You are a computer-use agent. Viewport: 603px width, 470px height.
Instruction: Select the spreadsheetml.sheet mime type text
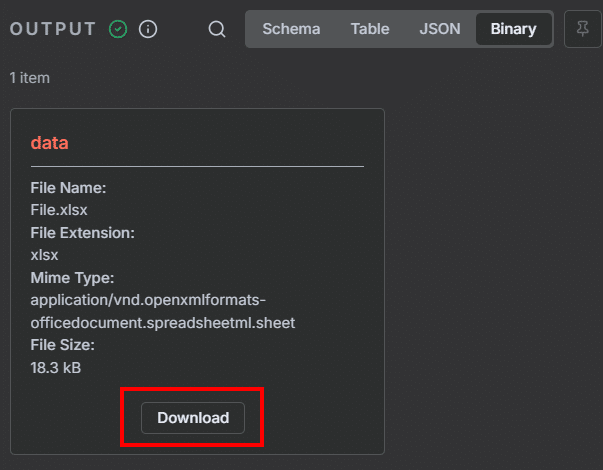click(x=163, y=312)
